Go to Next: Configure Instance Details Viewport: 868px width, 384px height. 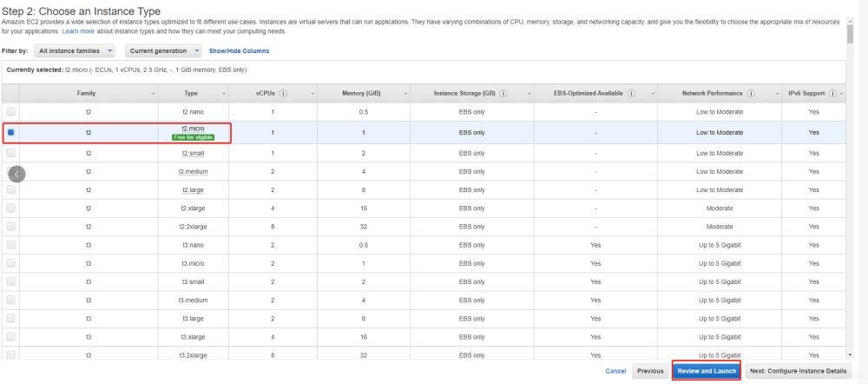point(797,371)
